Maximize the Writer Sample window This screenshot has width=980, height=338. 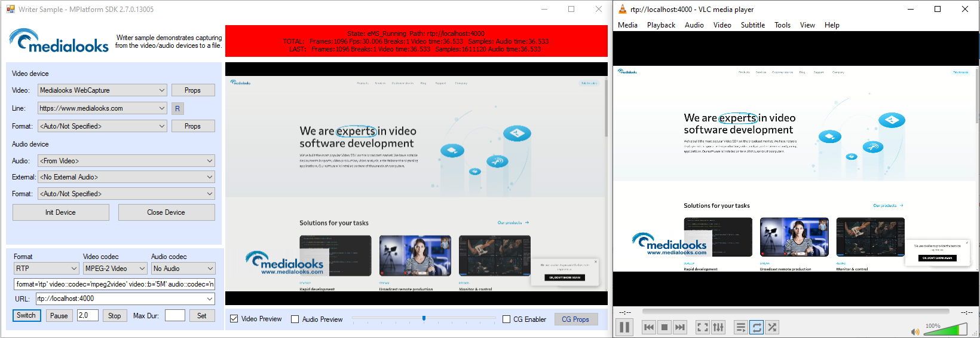pos(571,9)
